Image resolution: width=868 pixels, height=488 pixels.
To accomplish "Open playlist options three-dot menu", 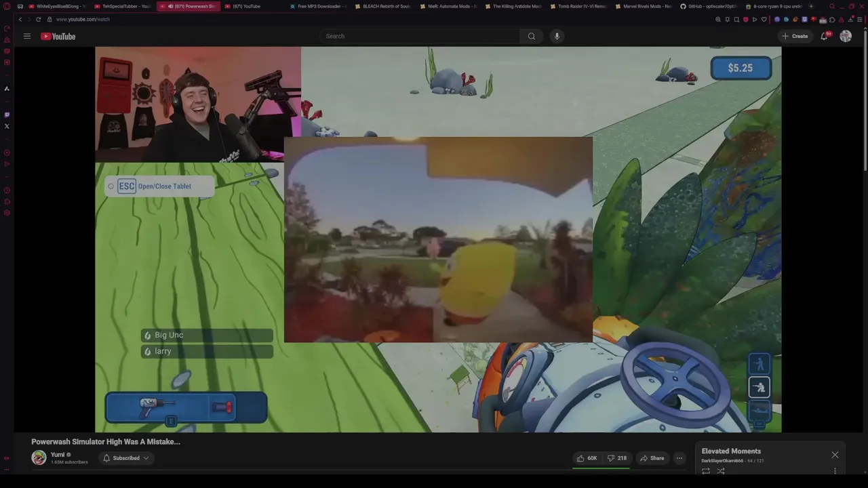I will 835,470.
